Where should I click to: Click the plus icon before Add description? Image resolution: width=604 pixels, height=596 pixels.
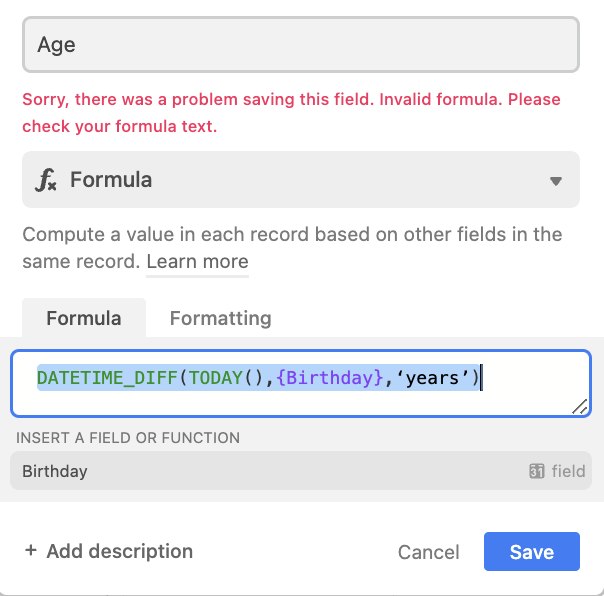(x=31, y=550)
